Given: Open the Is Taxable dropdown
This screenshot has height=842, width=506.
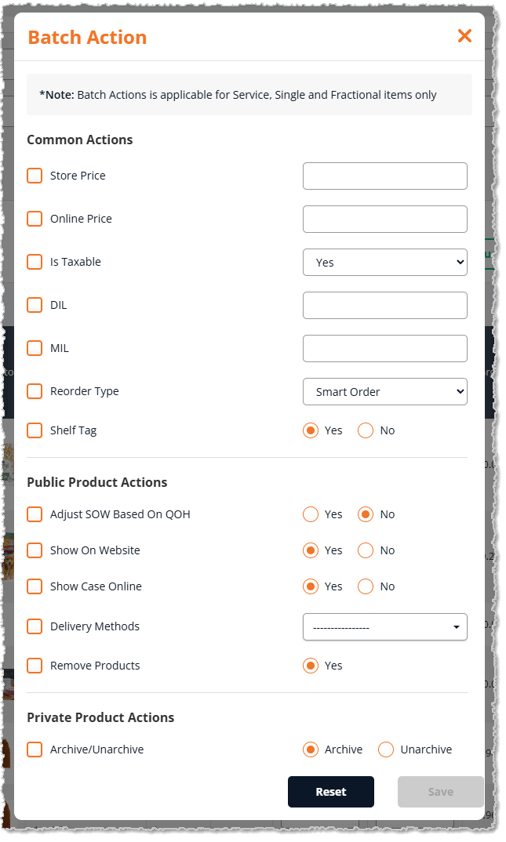Looking at the screenshot, I should pos(385,262).
